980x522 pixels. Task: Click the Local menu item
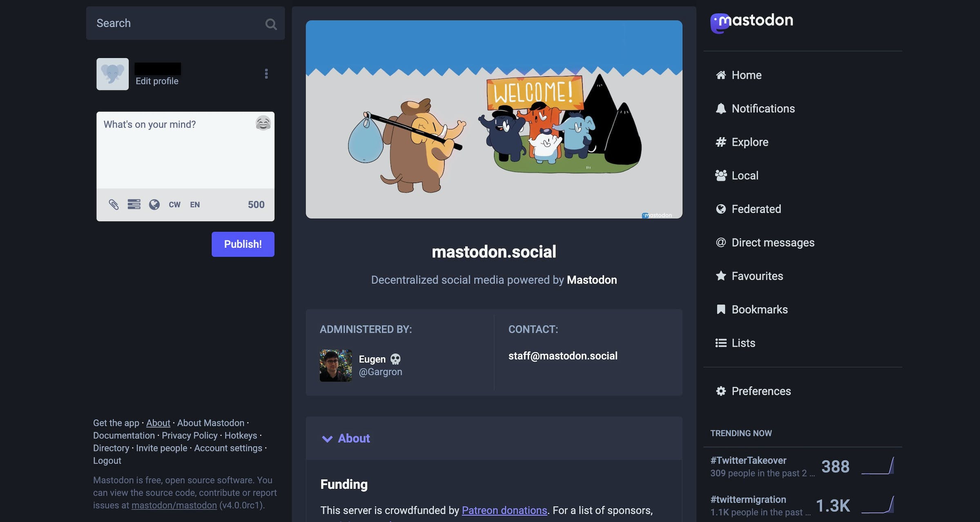(x=745, y=176)
